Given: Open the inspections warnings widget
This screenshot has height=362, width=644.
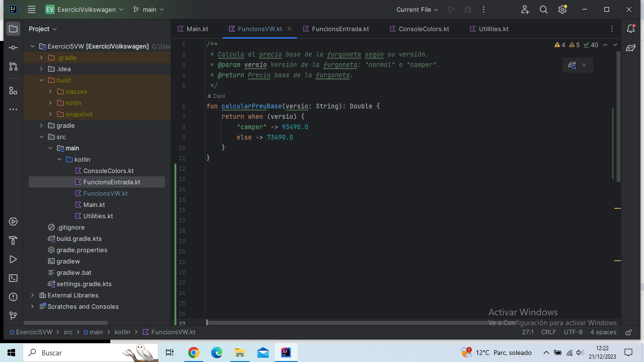Looking at the screenshot, I should coord(577,45).
